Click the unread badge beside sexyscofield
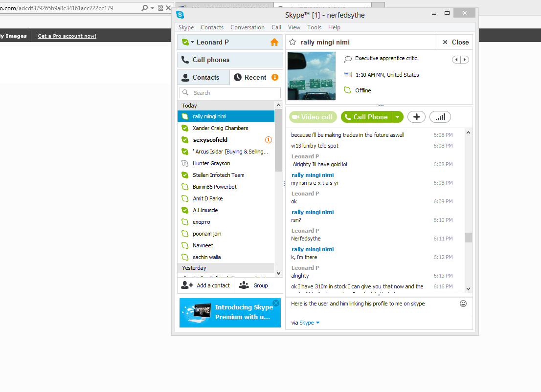The image size is (541, 392). click(269, 140)
